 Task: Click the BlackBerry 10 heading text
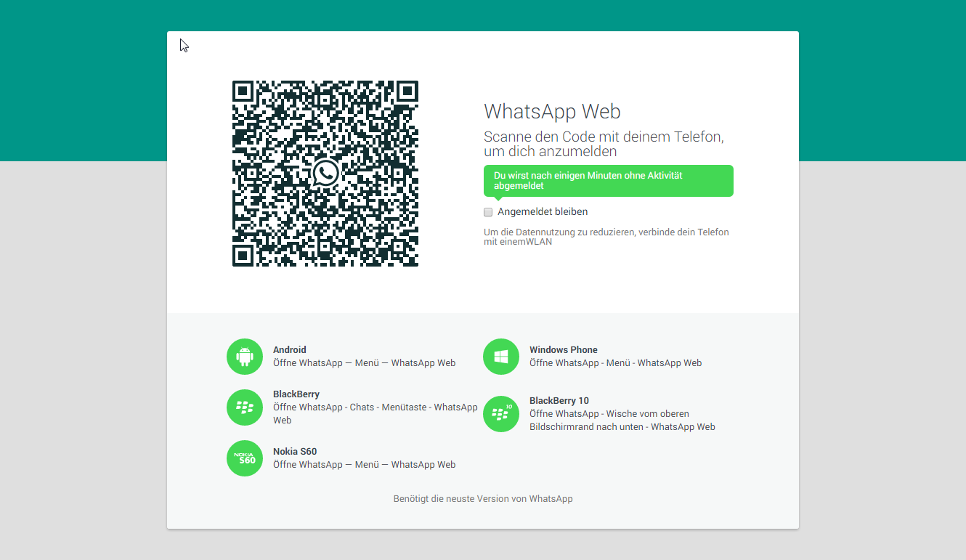click(559, 400)
